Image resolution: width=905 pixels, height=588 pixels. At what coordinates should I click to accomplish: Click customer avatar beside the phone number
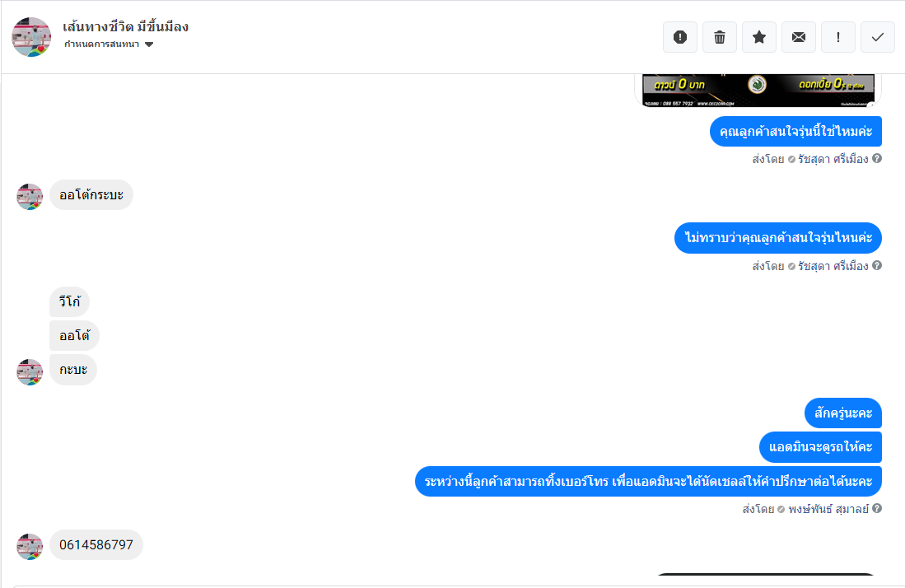click(30, 547)
